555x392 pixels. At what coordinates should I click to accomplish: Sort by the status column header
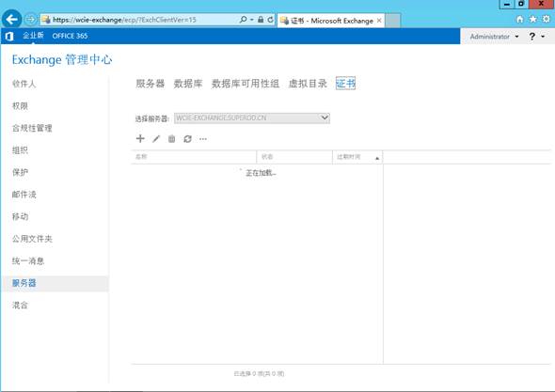click(x=294, y=157)
